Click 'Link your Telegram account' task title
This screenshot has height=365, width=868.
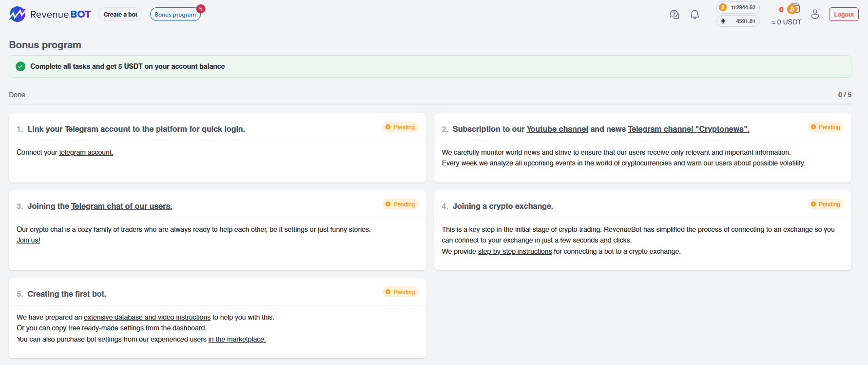pyautogui.click(x=136, y=129)
